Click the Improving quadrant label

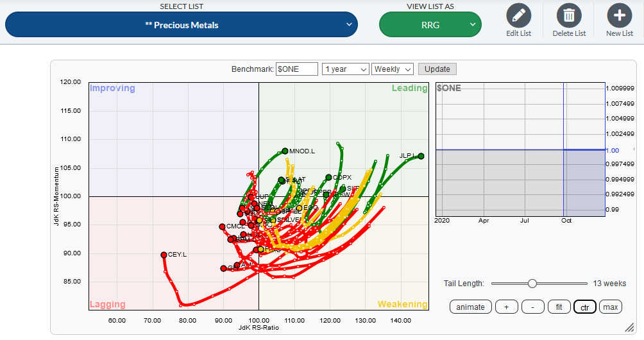[x=112, y=89]
